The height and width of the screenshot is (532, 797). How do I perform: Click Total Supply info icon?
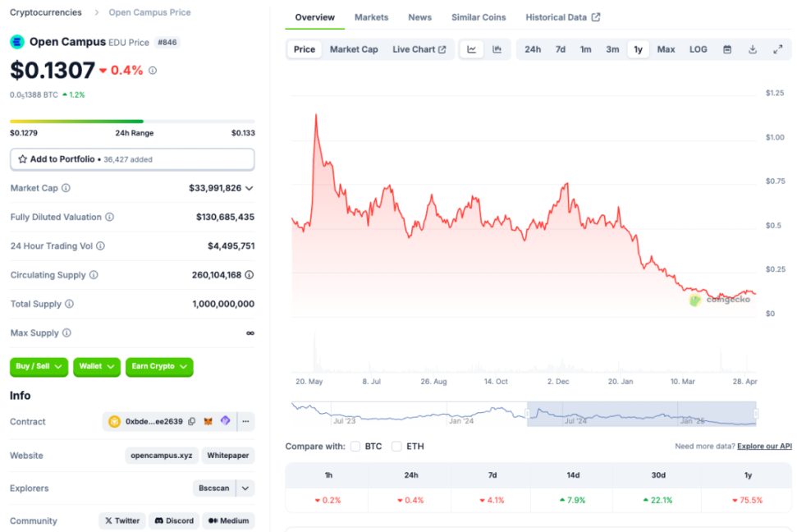69,304
